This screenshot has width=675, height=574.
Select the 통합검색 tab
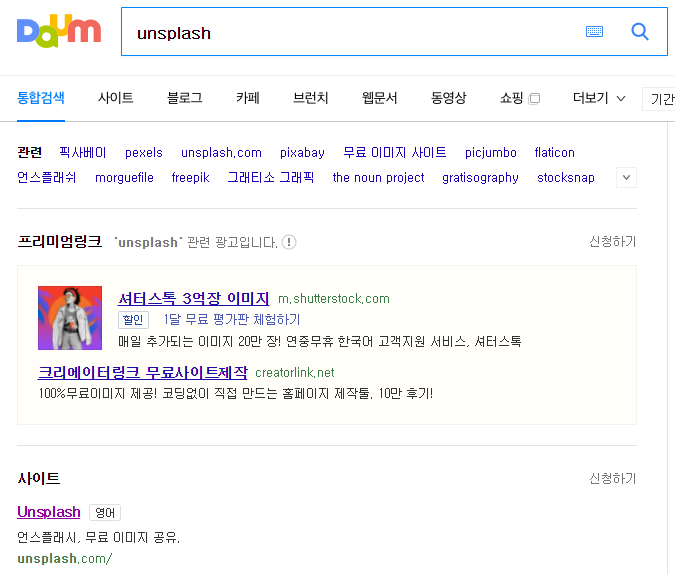click(x=41, y=98)
